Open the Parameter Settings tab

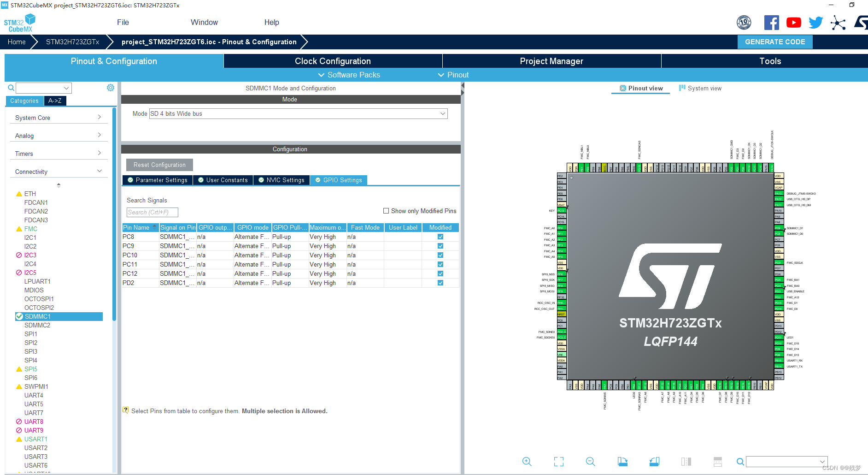(x=158, y=180)
